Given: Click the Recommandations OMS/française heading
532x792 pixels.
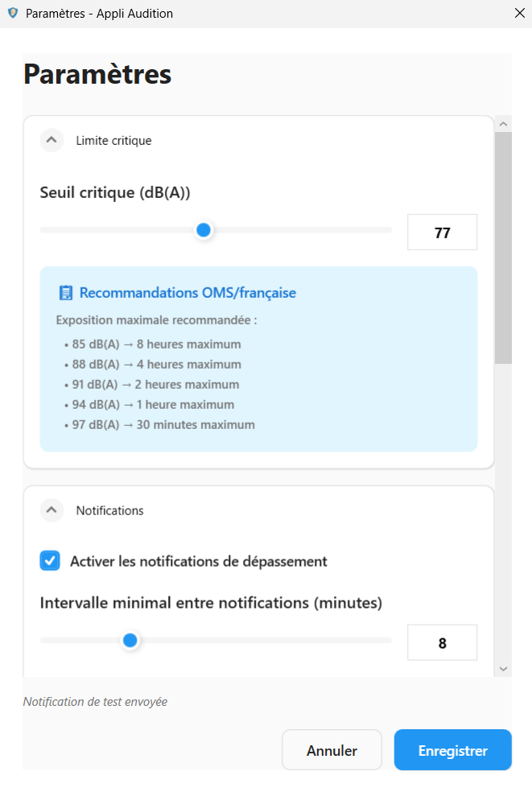Looking at the screenshot, I should point(187,293).
